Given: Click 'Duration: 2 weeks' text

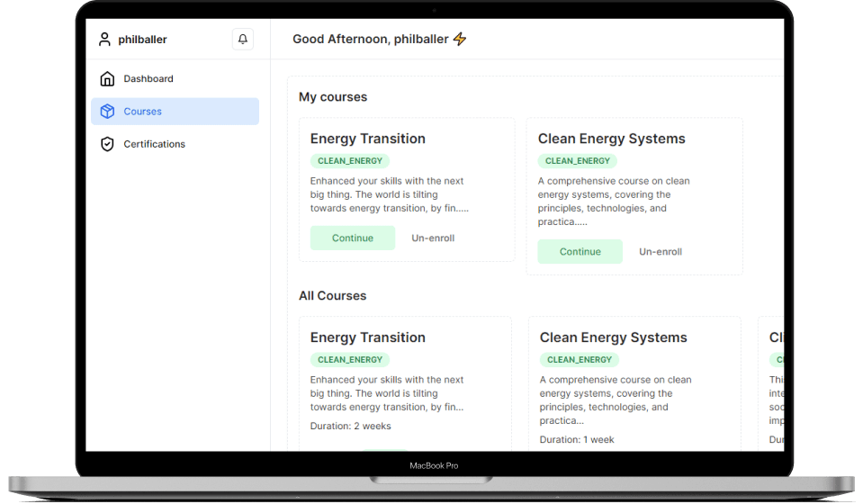Looking at the screenshot, I should click(351, 426).
